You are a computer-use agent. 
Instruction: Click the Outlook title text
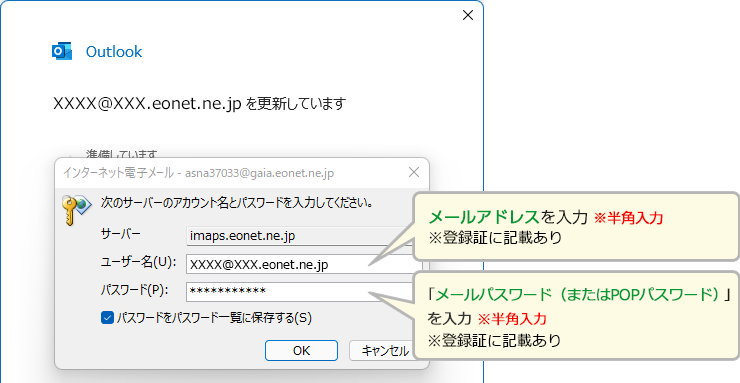[114, 51]
